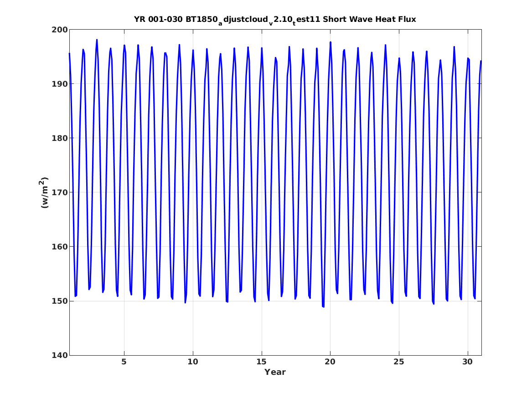Click x-axis tick label 30

point(468,362)
